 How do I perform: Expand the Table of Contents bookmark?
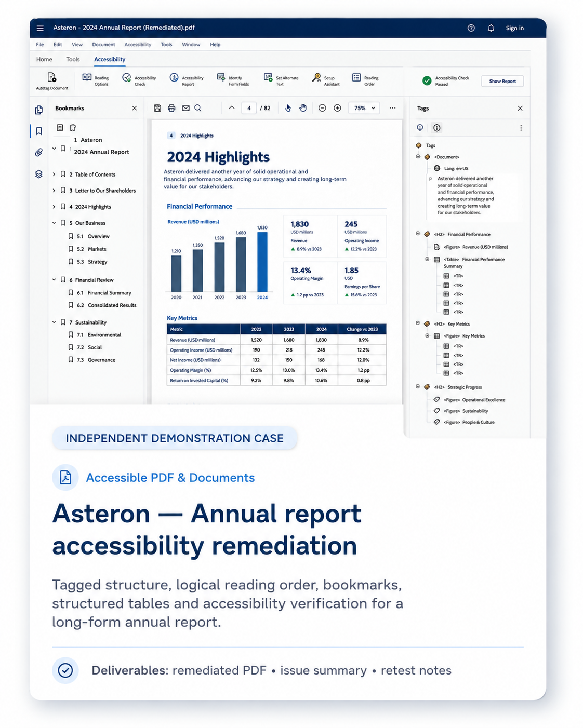point(54,174)
